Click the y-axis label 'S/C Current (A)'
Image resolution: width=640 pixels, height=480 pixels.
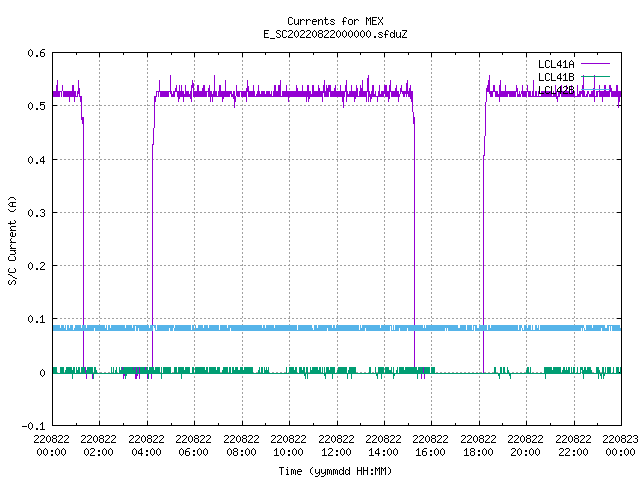click(13, 240)
